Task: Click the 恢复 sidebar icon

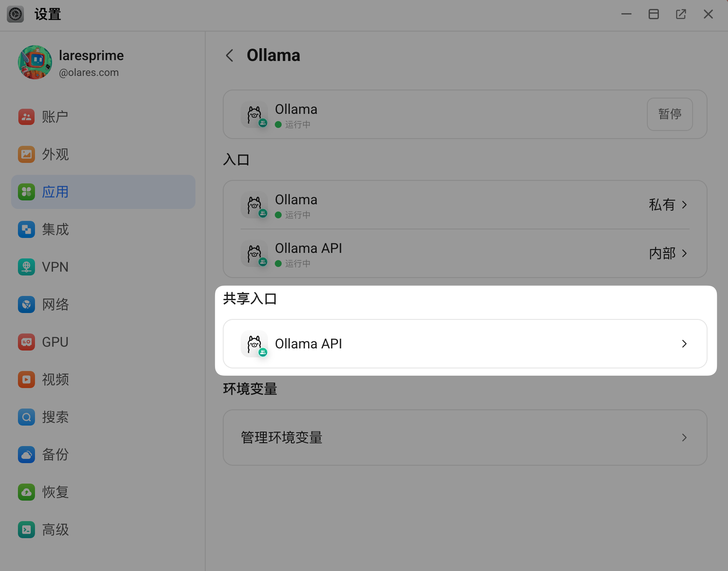Action: [26, 492]
